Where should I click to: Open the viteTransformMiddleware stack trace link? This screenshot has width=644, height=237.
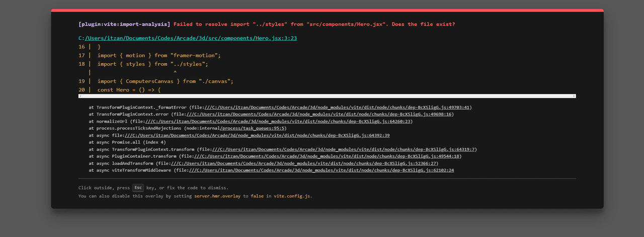pyautogui.click(x=321, y=171)
